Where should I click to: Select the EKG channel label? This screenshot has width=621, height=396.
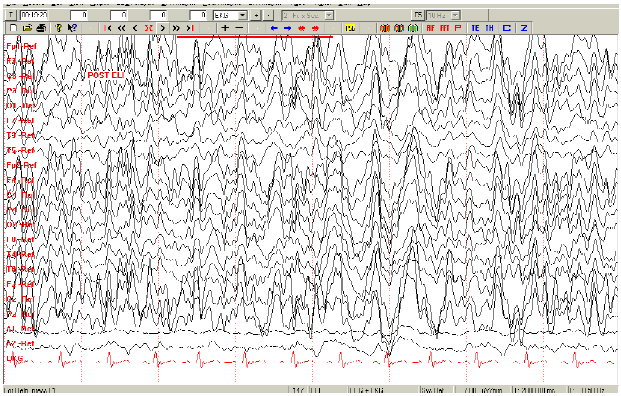tap(15, 359)
